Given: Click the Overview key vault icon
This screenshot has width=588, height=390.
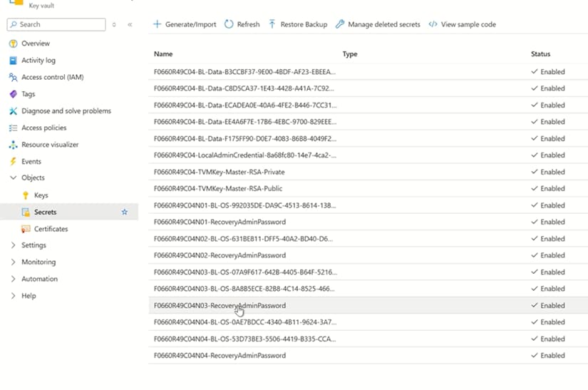Looking at the screenshot, I should [x=13, y=43].
